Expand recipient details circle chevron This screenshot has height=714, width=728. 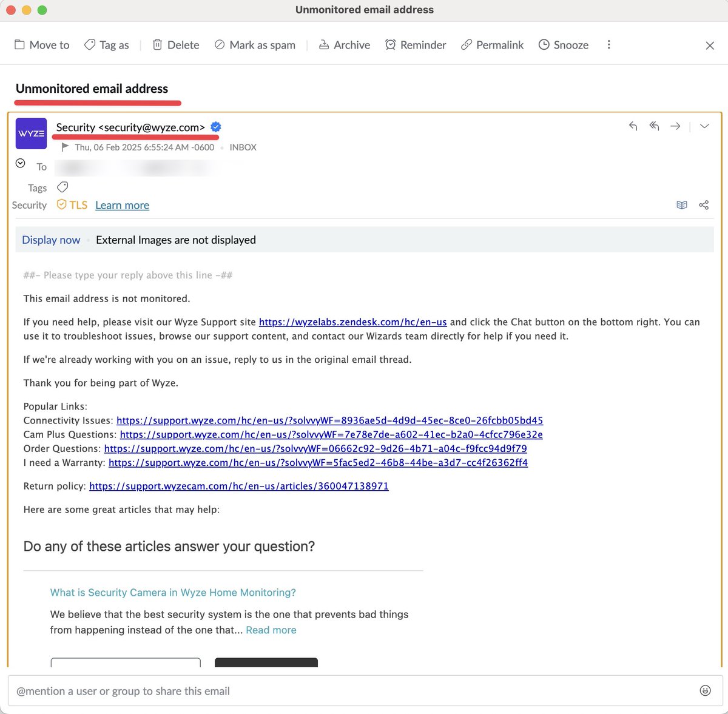(x=20, y=163)
